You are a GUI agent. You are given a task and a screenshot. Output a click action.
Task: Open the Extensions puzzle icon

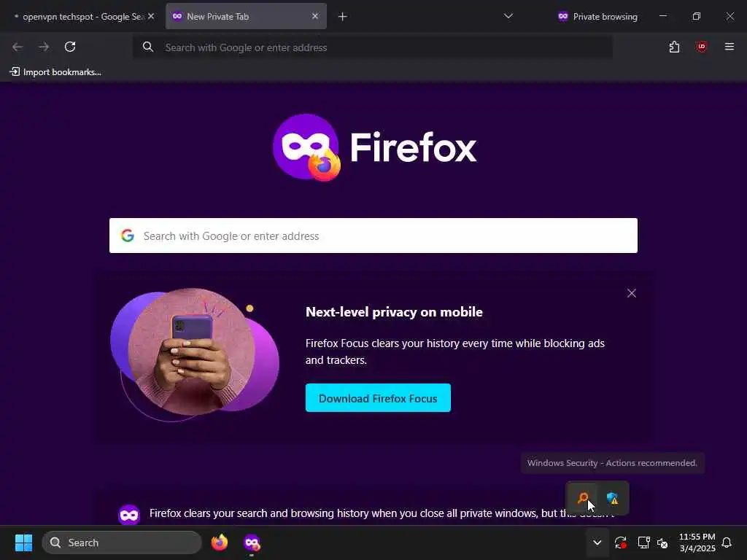(674, 47)
